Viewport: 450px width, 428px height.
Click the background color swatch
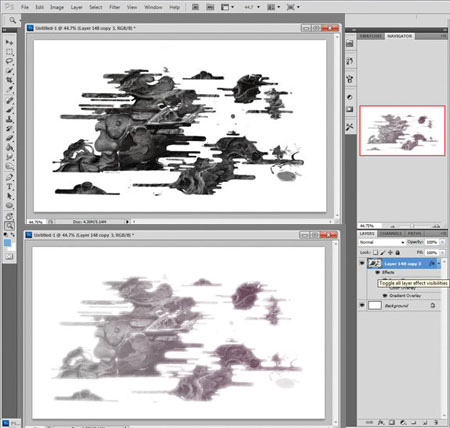point(12,248)
